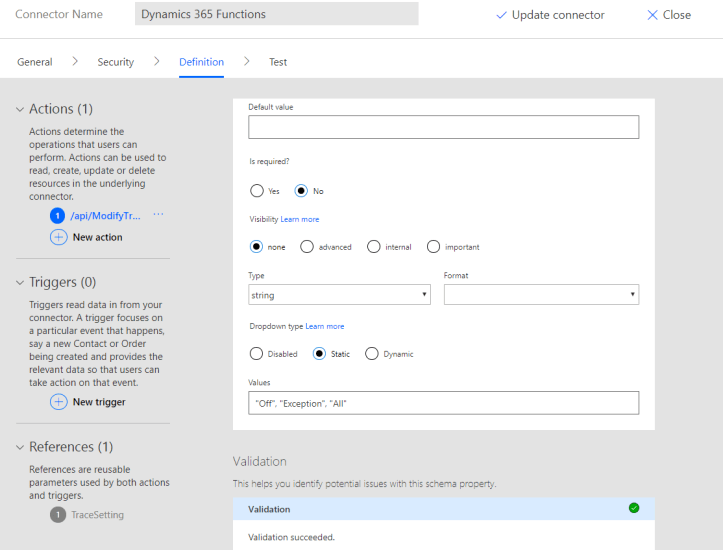Go to the Test tab
723x550 pixels.
[x=278, y=62]
